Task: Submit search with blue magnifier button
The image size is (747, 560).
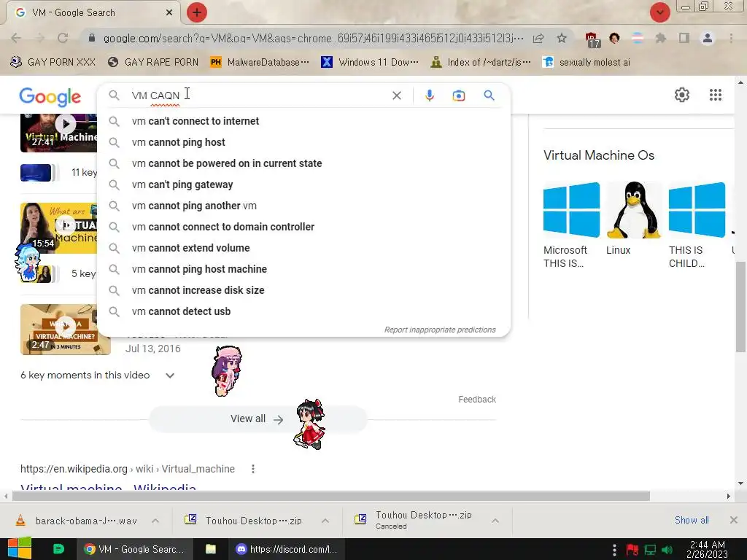Action: [x=489, y=96]
